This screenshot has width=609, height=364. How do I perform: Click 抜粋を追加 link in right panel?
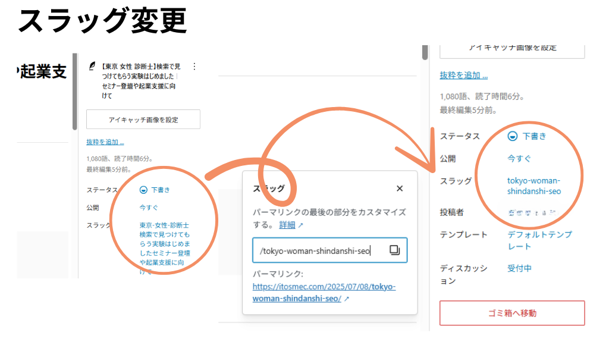point(463,76)
